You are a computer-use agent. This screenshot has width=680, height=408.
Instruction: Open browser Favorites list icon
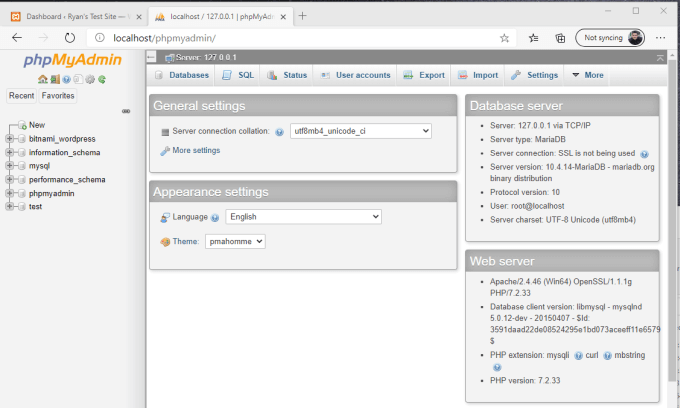pyautogui.click(x=533, y=38)
